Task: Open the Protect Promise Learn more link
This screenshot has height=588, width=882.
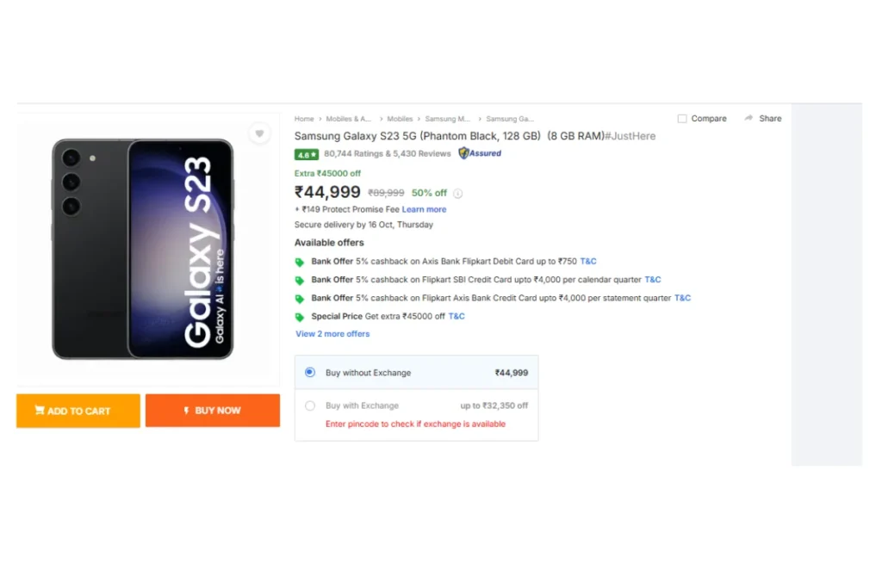Action: pos(424,209)
